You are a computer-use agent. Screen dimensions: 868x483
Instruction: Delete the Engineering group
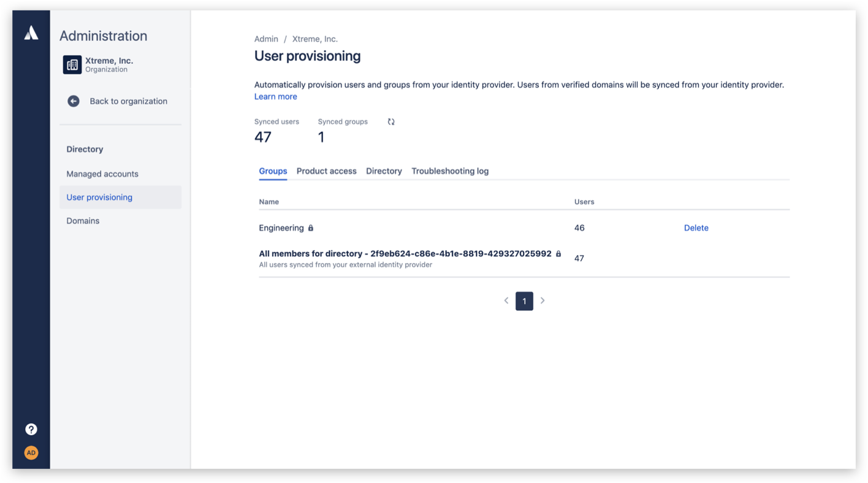tap(696, 228)
